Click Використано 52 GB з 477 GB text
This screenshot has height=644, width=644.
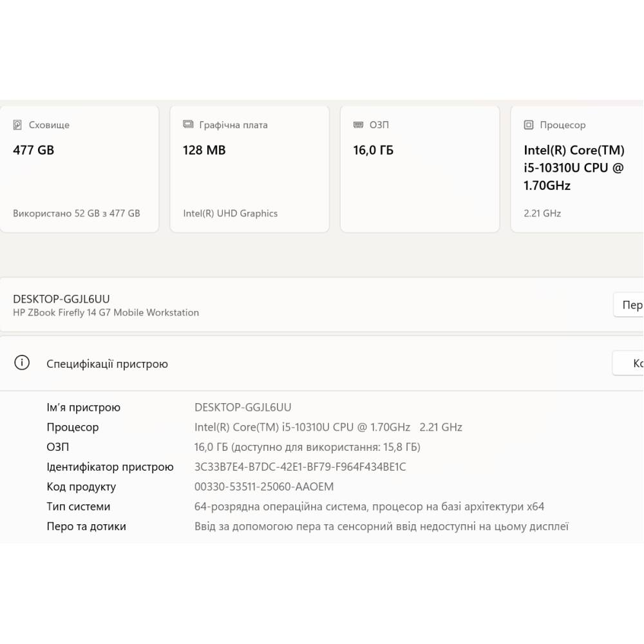coord(77,213)
